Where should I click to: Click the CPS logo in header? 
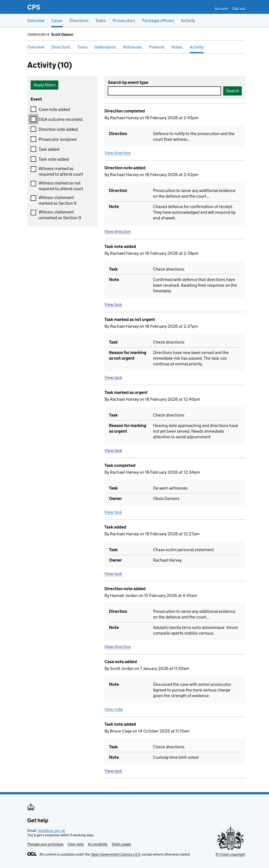(x=34, y=7)
